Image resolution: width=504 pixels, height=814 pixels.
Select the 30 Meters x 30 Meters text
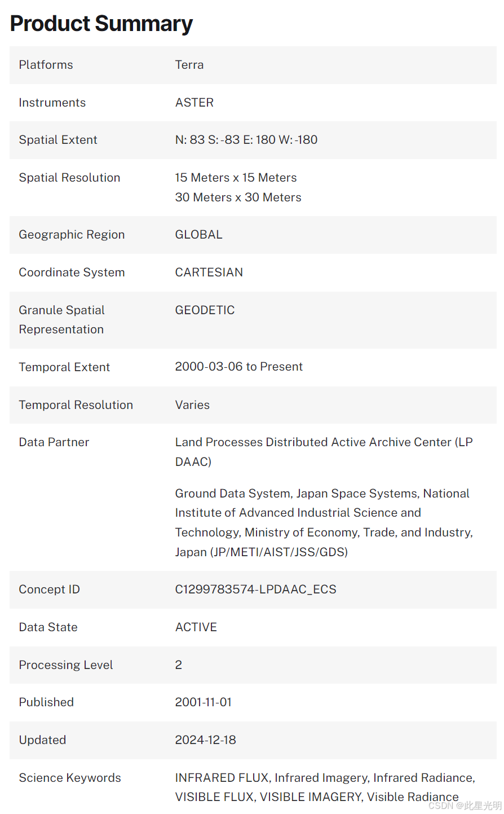coord(238,197)
